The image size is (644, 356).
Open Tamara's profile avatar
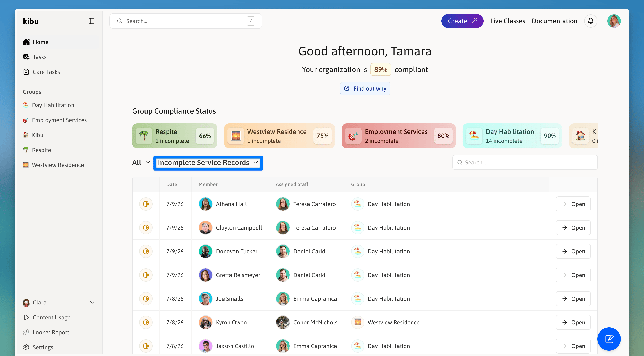tap(614, 21)
